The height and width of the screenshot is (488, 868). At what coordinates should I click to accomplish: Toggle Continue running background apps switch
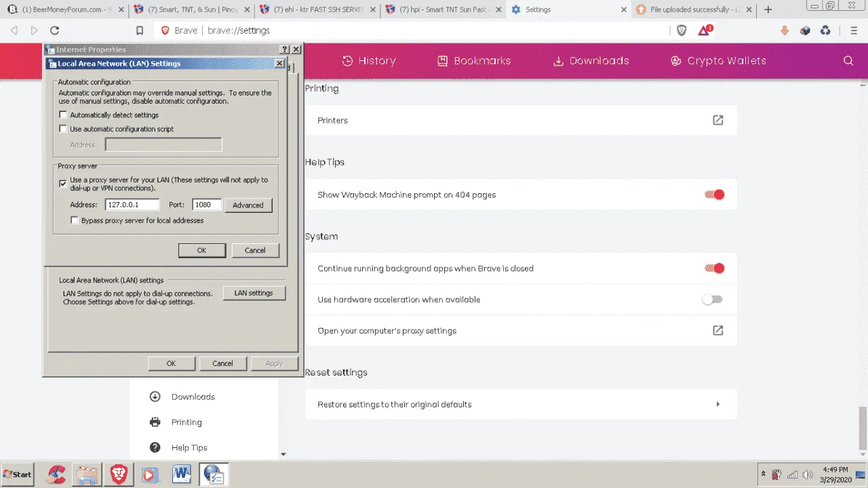pyautogui.click(x=714, y=268)
